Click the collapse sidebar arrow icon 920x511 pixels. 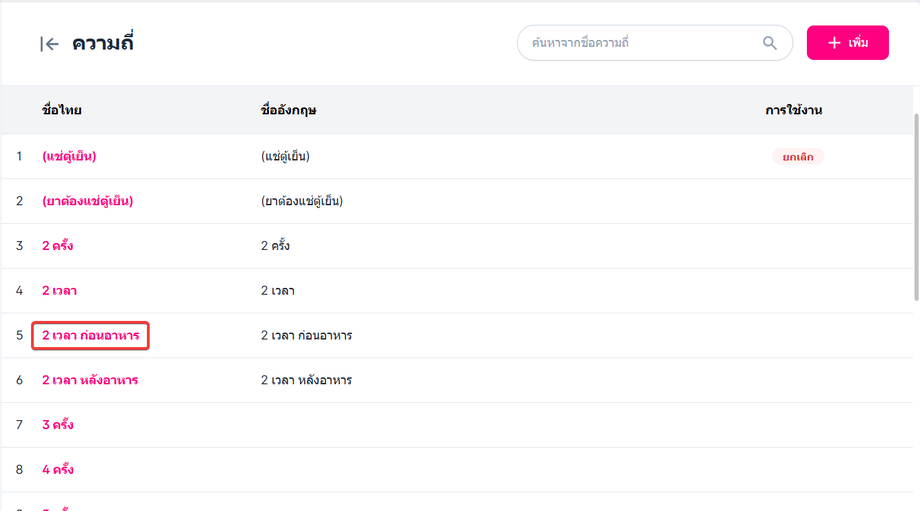pos(49,44)
